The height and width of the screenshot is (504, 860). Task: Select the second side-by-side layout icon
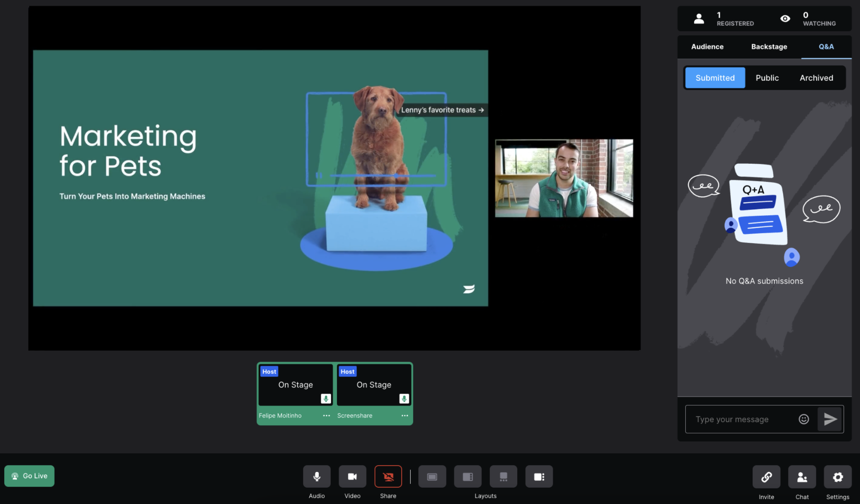pos(468,476)
